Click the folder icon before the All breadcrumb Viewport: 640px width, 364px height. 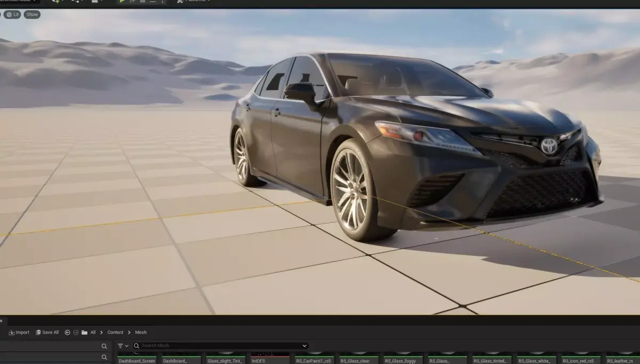tap(84, 332)
